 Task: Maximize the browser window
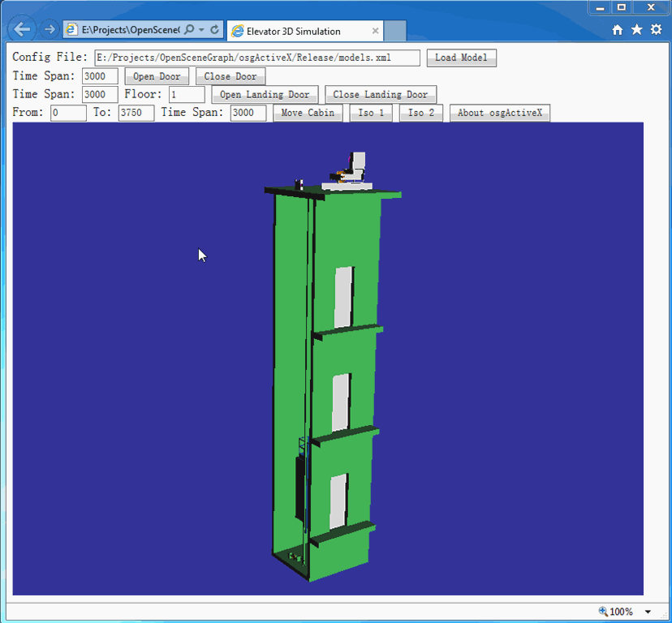click(622, 8)
